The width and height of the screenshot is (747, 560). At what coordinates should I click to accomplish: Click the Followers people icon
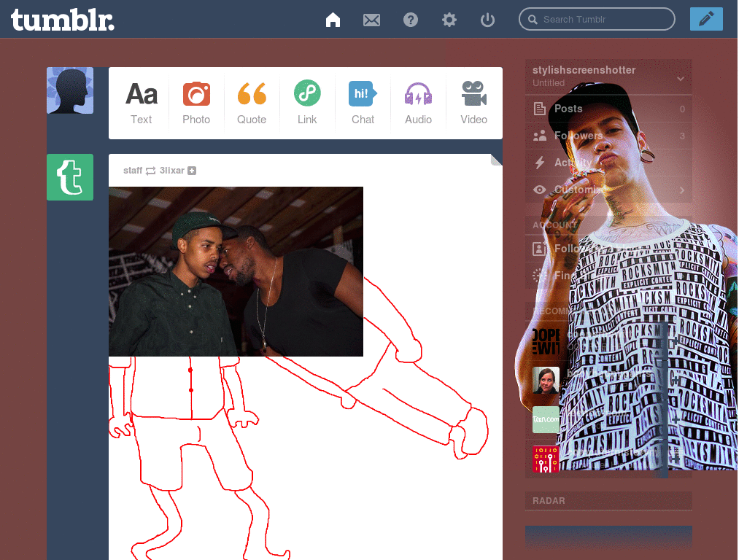pos(539,136)
